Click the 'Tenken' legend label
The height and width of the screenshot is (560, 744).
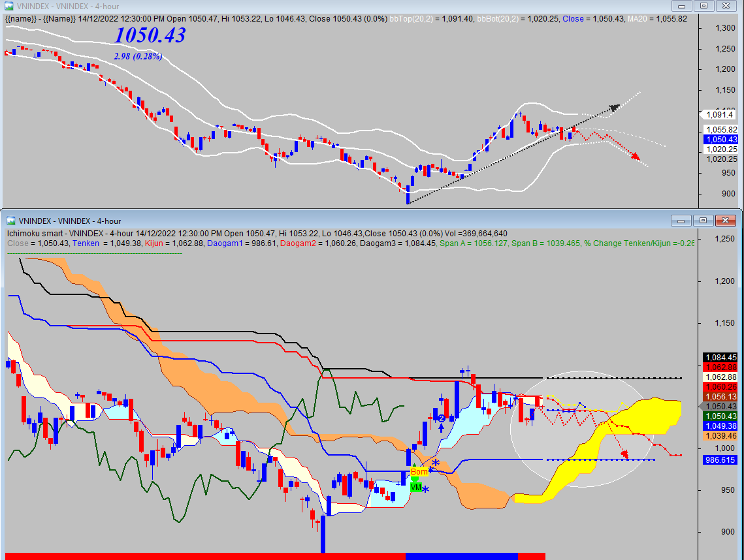click(86, 243)
